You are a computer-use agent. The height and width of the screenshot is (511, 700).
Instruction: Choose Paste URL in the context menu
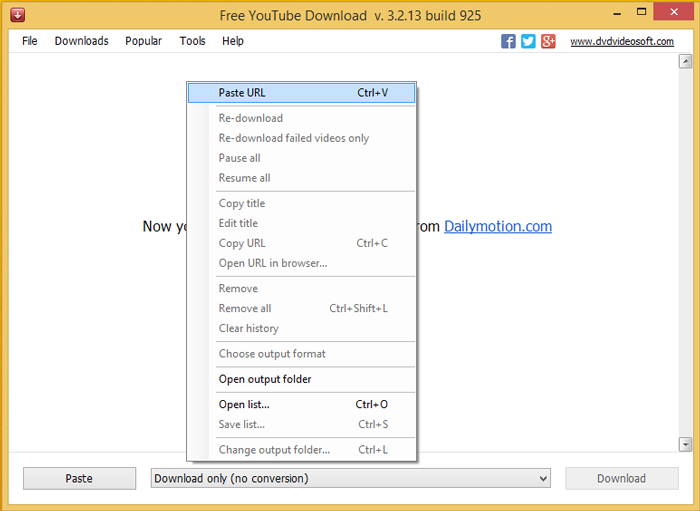click(301, 93)
